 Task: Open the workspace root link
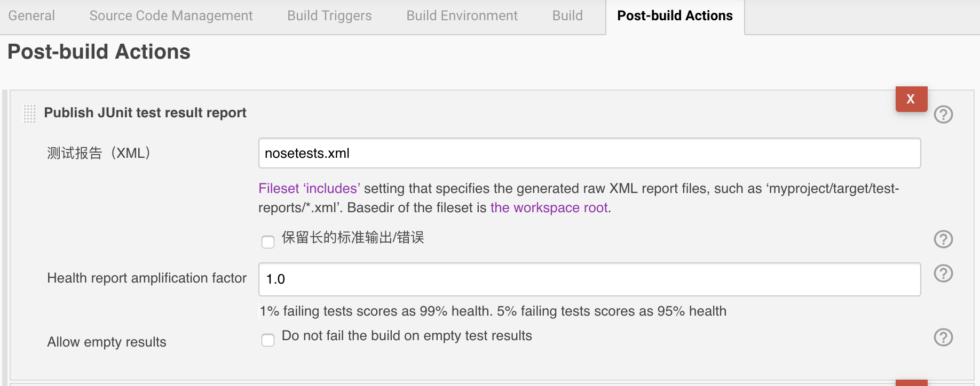(549, 208)
